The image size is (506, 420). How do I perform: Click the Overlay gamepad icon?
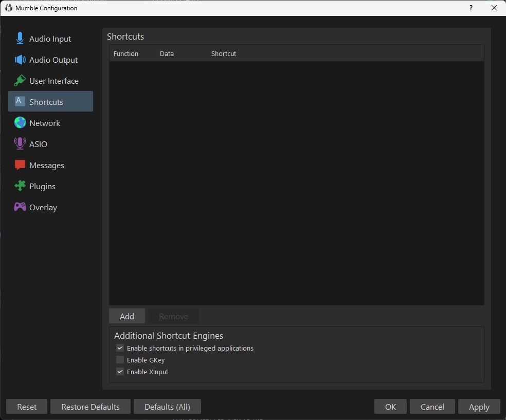[20, 207]
